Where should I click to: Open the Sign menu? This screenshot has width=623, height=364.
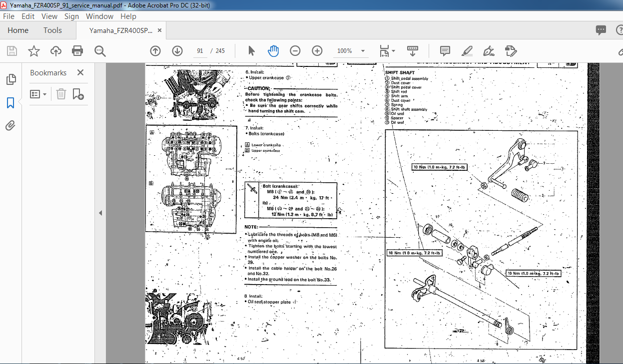[71, 16]
